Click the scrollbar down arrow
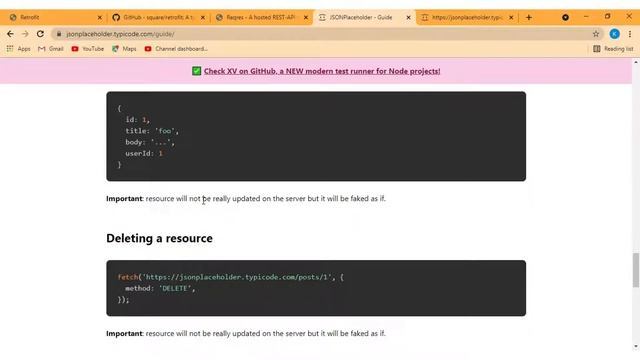640x360 pixels. point(636,347)
